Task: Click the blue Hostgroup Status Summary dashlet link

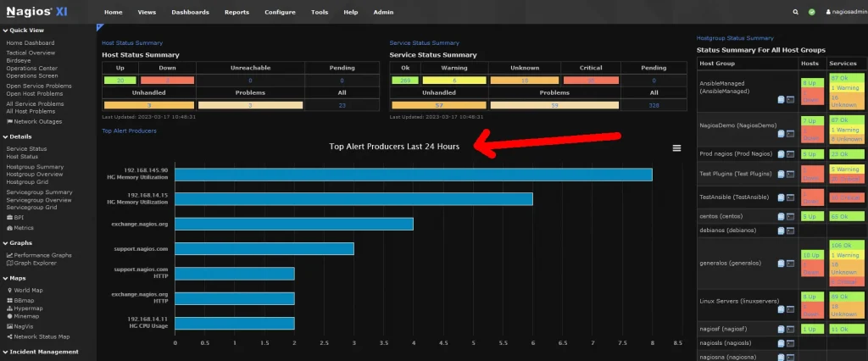Action: [x=735, y=38]
